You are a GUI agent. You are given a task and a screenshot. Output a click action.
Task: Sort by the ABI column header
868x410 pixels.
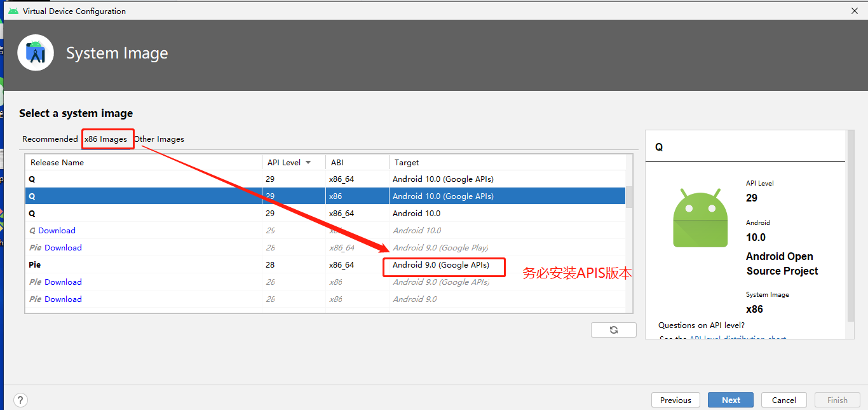(x=357, y=162)
